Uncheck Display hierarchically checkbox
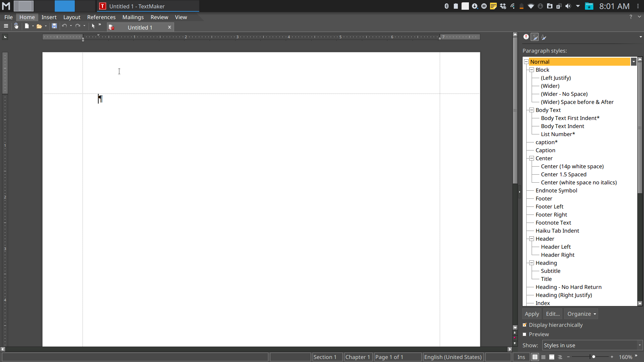644x362 pixels. [x=525, y=325]
